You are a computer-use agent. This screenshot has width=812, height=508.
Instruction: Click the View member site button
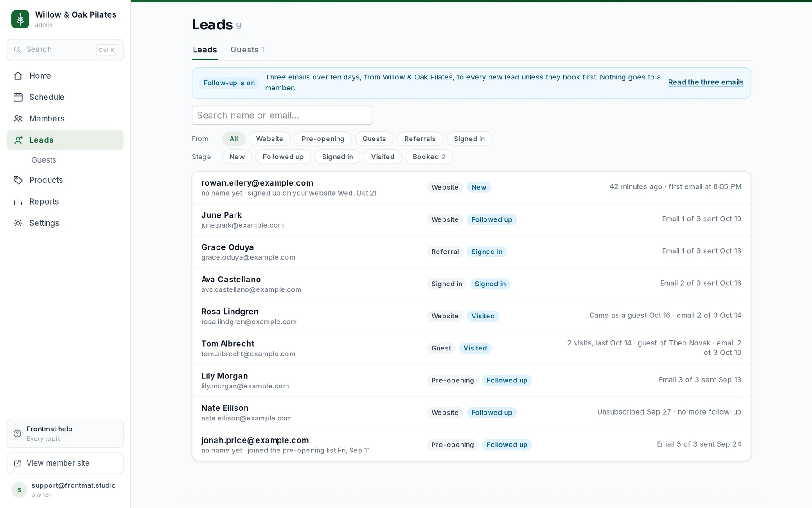coord(65,463)
